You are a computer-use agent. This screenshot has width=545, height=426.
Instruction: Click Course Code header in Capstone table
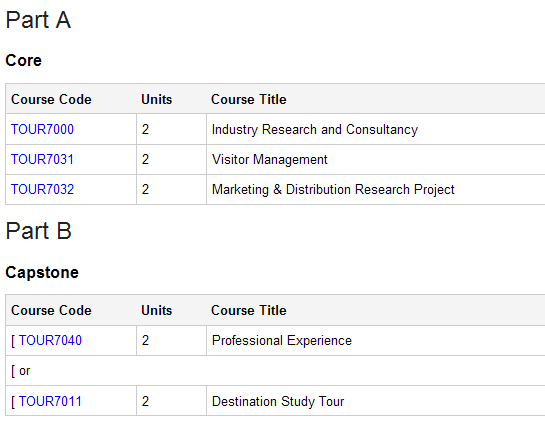pyautogui.click(x=51, y=310)
